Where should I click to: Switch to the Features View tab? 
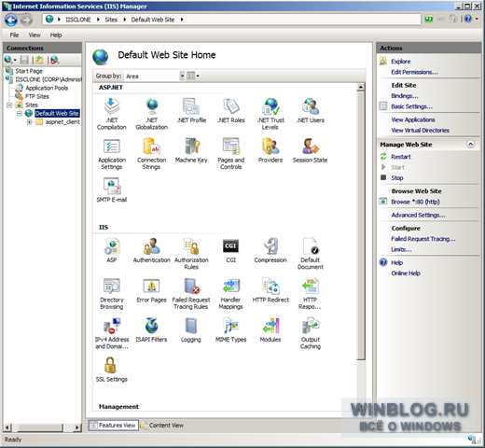point(113,426)
